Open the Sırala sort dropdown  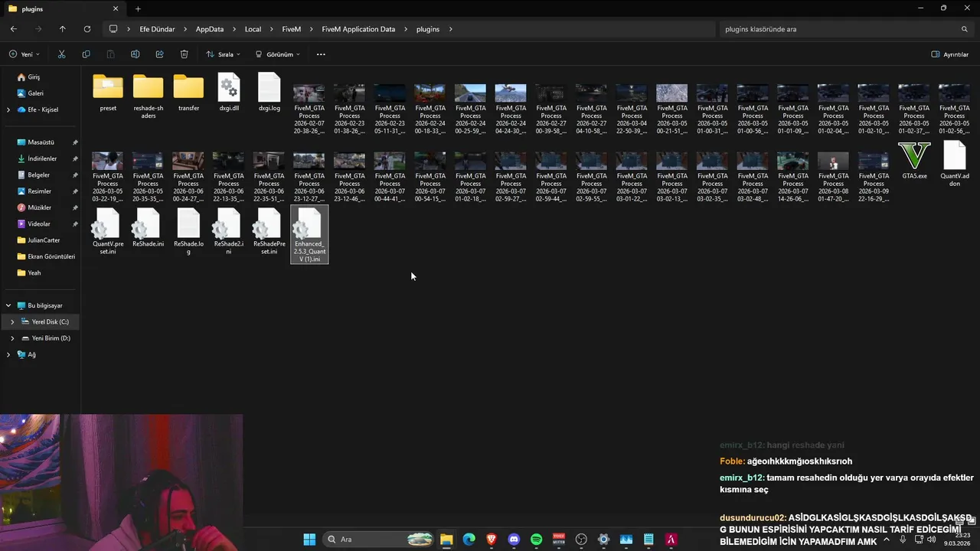click(x=223, y=54)
